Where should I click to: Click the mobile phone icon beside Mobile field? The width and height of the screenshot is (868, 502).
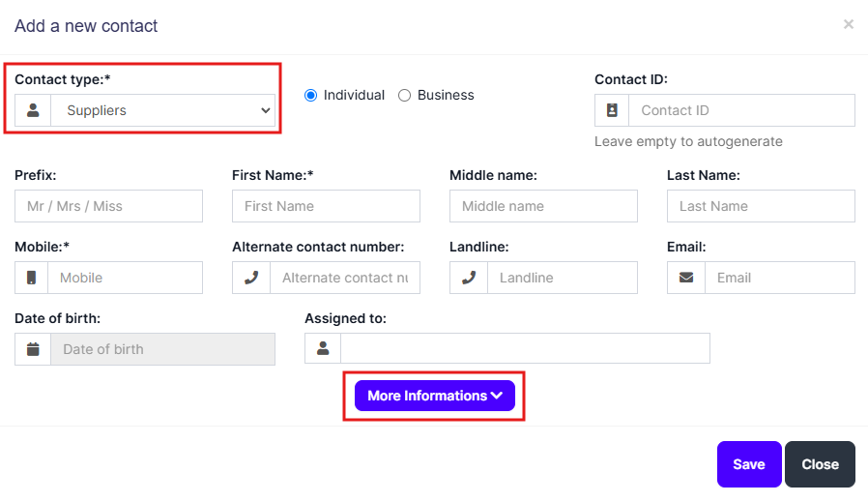[32, 278]
